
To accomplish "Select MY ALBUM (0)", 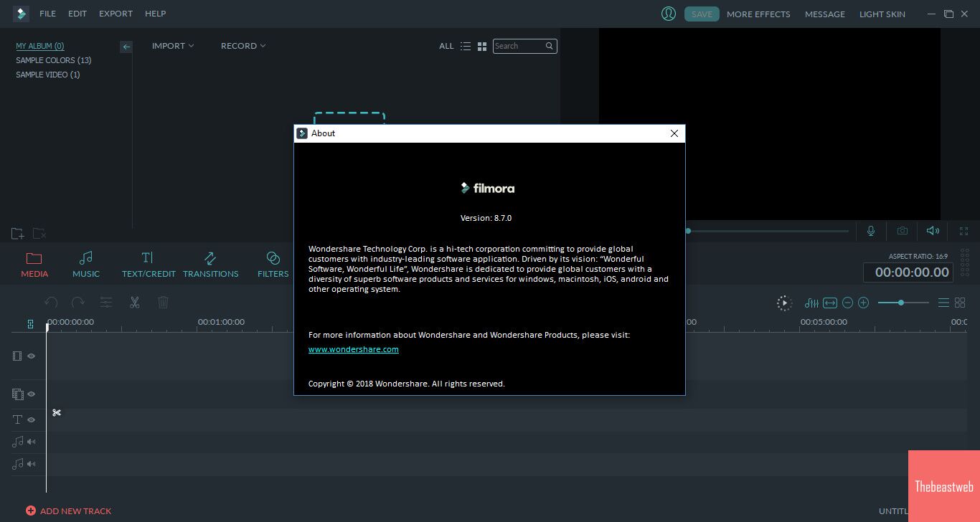I will (40, 46).
